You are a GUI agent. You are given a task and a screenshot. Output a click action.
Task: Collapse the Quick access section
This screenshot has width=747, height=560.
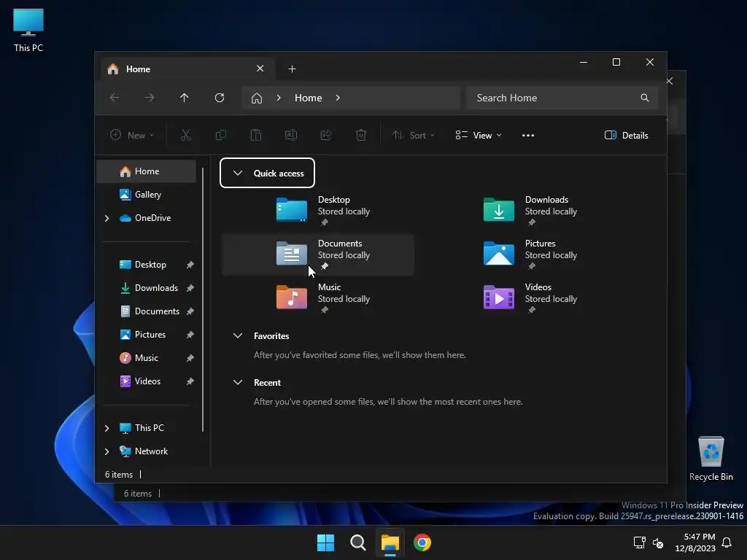238,174
